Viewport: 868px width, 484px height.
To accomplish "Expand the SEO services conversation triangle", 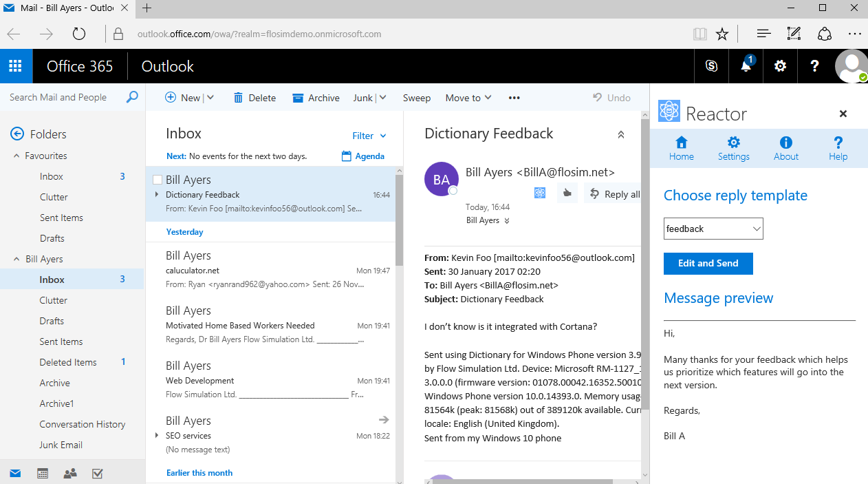I will click(x=157, y=436).
